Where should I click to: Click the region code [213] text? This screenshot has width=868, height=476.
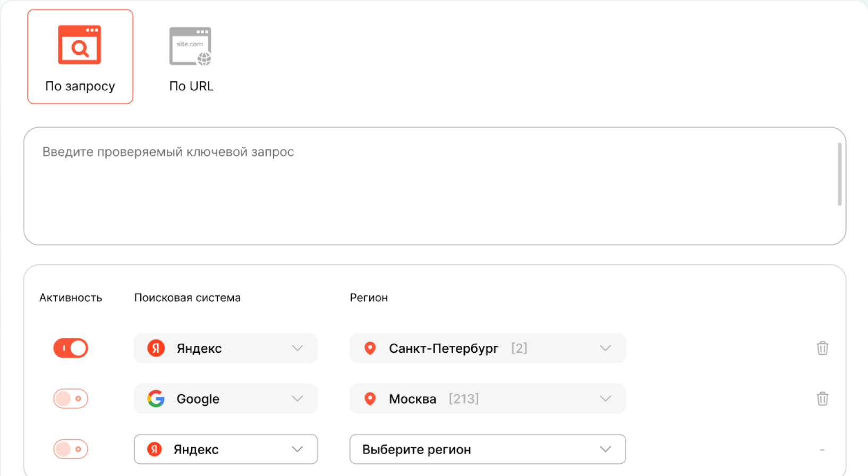point(464,399)
